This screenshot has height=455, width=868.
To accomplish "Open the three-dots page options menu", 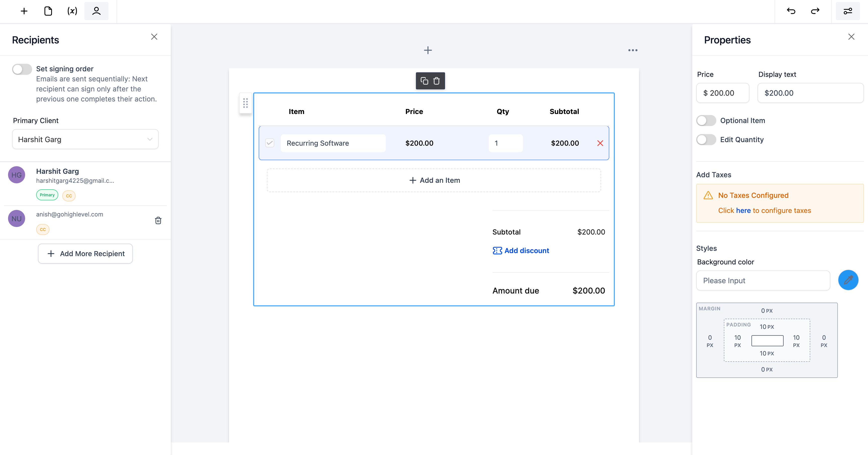I will (632, 50).
